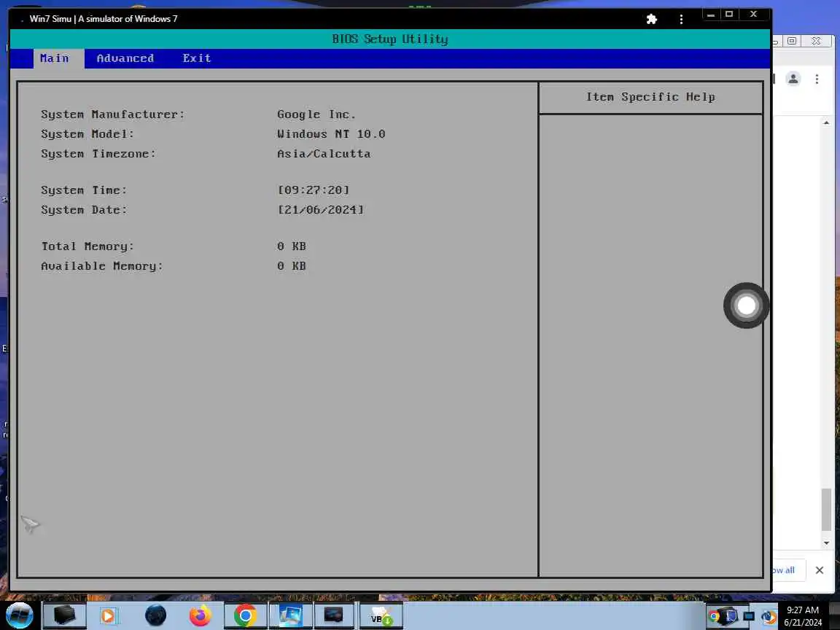
Task: Click background browser window restore button
Action: (792, 41)
